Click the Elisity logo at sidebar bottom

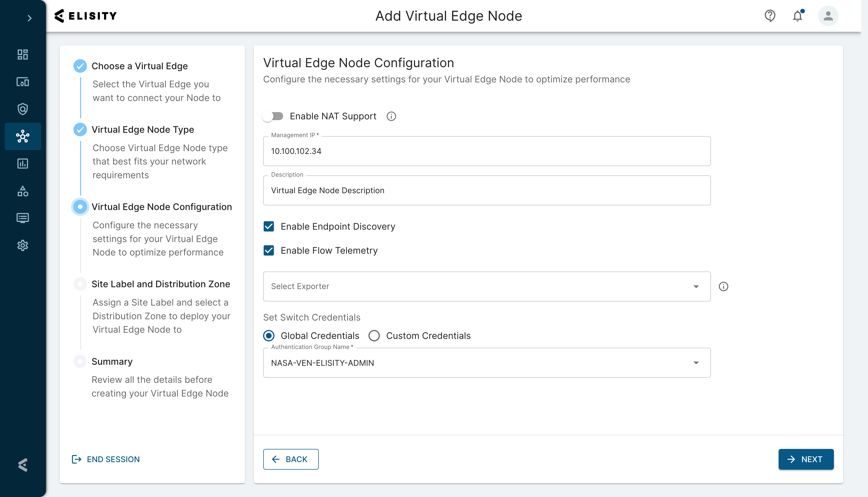point(22,464)
